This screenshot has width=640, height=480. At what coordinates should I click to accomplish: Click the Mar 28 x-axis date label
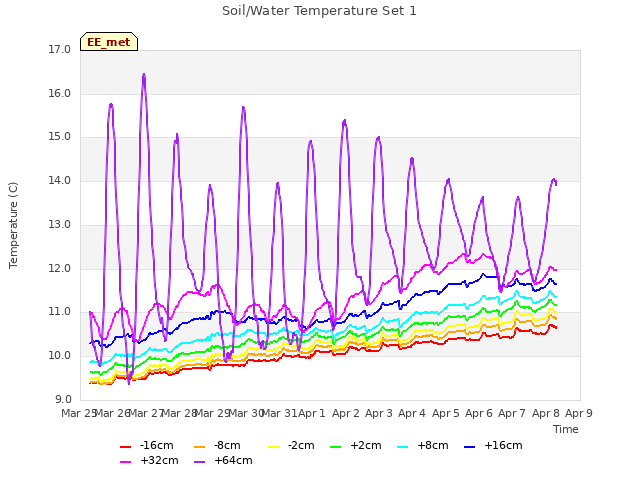coord(180,413)
